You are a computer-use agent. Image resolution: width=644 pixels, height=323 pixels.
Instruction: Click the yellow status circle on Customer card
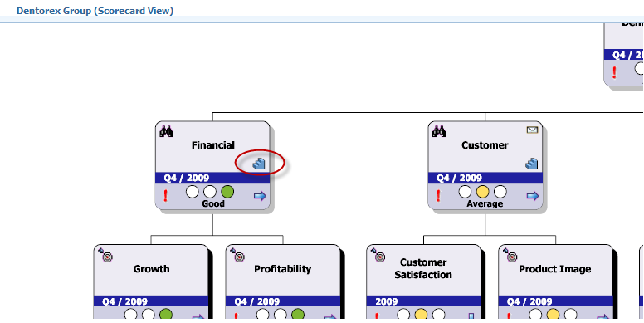[483, 192]
